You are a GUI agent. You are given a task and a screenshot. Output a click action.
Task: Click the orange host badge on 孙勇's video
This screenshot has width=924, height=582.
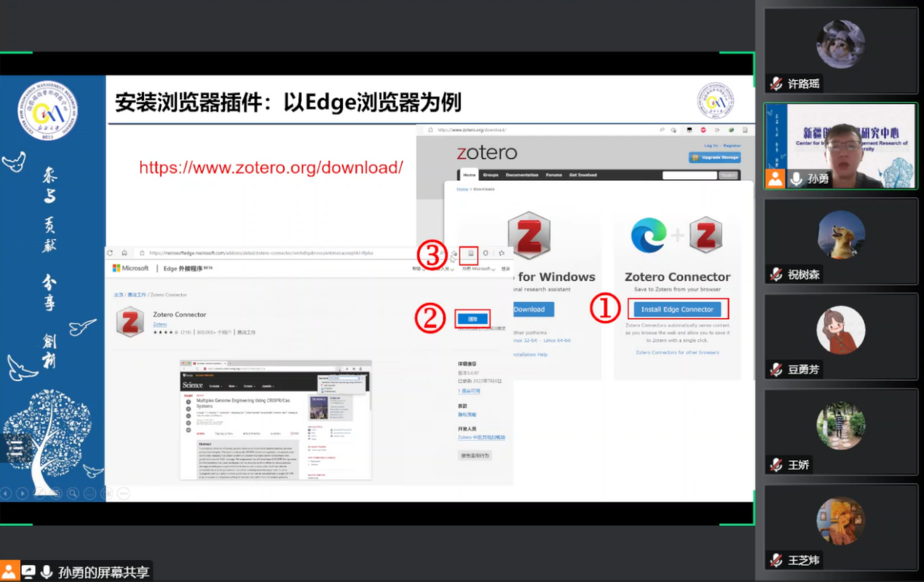click(x=775, y=178)
